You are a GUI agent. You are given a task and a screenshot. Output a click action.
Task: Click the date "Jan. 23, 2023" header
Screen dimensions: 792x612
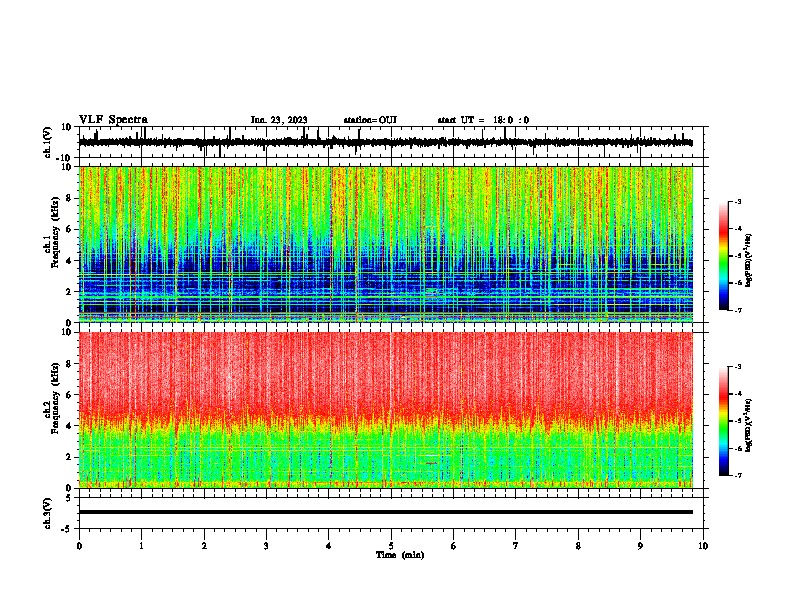point(279,120)
